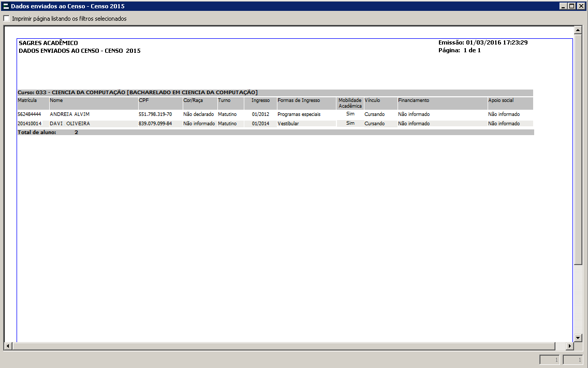The height and width of the screenshot is (368, 588).
Task: Click the Curso 033 Ciencia da Computação header
Action: click(138, 92)
